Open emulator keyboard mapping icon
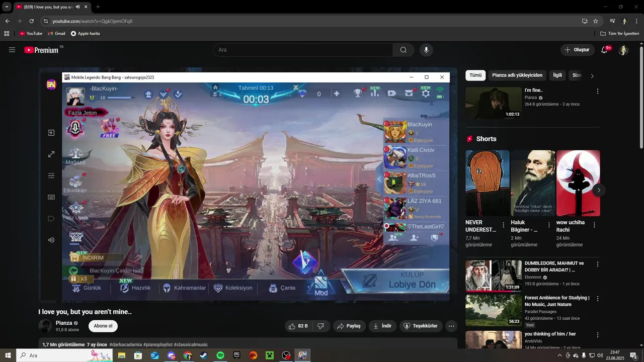The height and width of the screenshot is (362, 644). click(x=51, y=197)
